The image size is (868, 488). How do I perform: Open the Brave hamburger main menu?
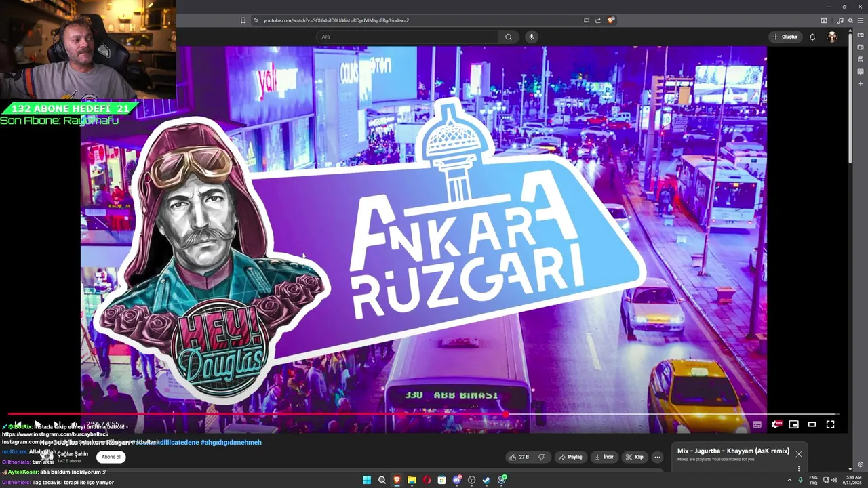coord(860,20)
